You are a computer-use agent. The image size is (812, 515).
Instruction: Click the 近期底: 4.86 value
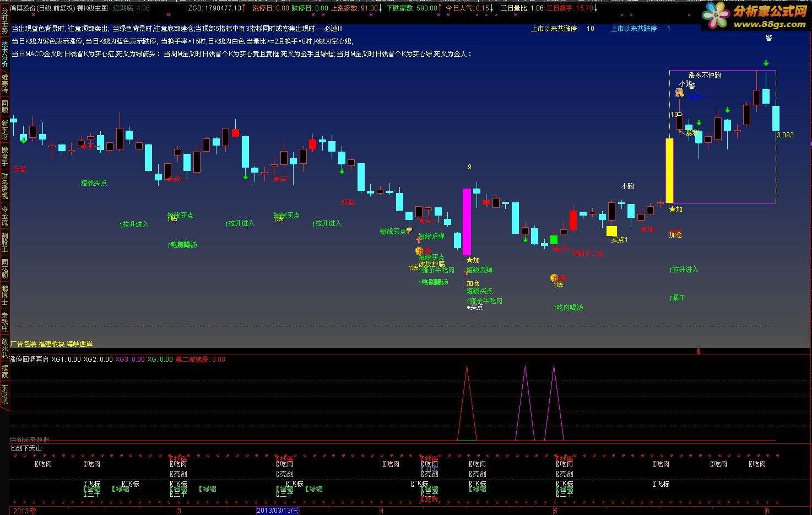(131, 8)
